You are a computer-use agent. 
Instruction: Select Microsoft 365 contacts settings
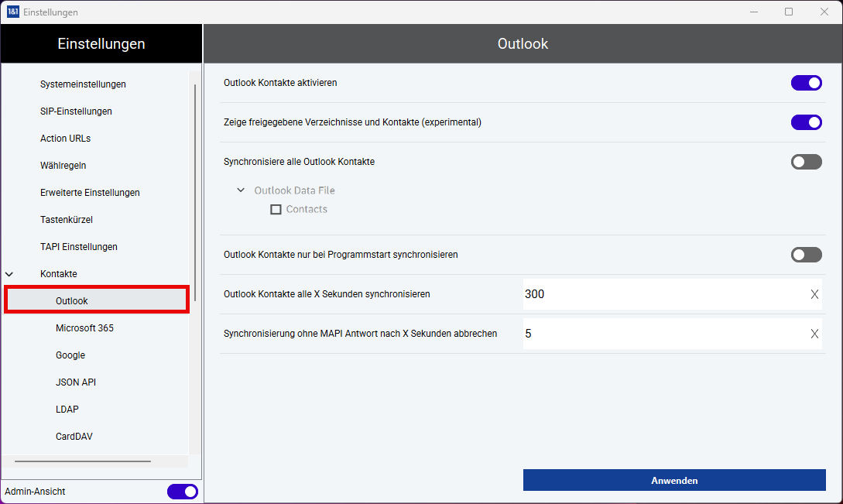84,328
